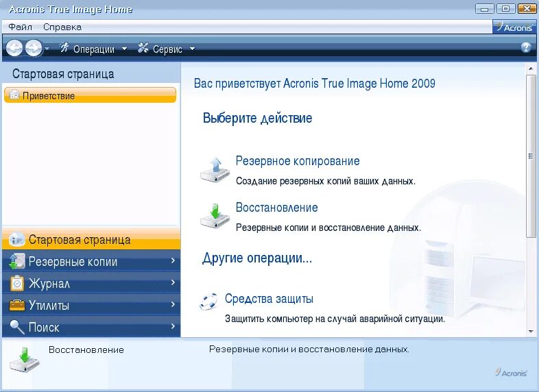This screenshot has height=392, width=539.
Task: Click 'Вас приветствует Acronis True Image Home 2009'
Action: click(315, 84)
